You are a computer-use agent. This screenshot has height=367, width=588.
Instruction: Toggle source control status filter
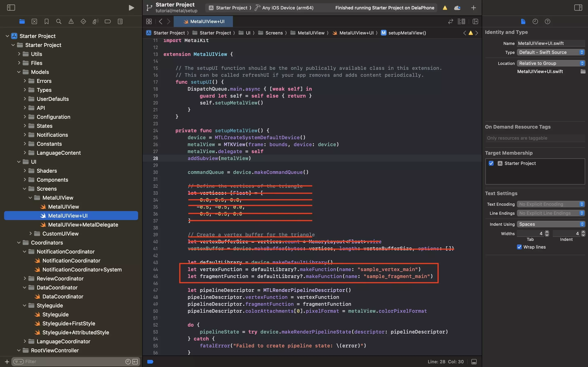click(x=135, y=362)
